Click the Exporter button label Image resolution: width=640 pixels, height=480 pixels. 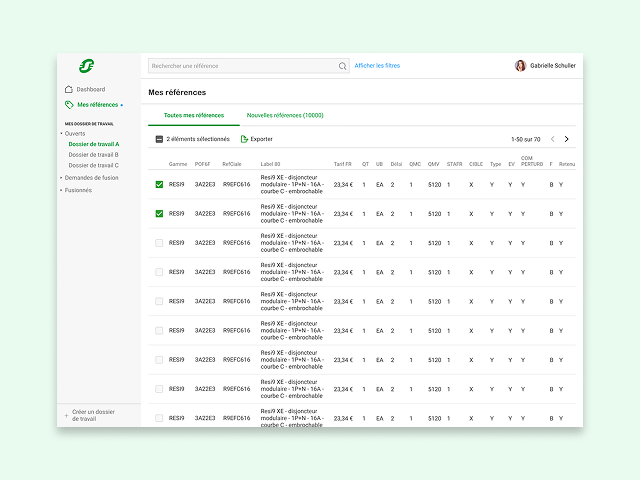click(x=261, y=139)
